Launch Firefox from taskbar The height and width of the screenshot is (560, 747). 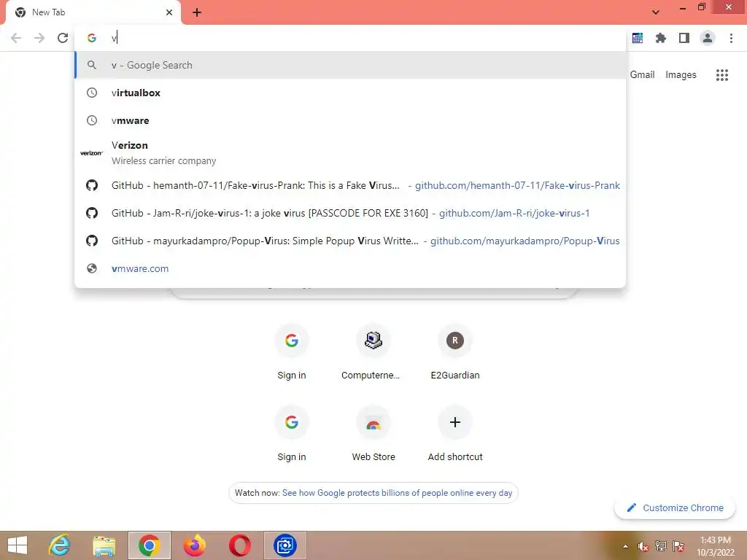click(x=194, y=545)
